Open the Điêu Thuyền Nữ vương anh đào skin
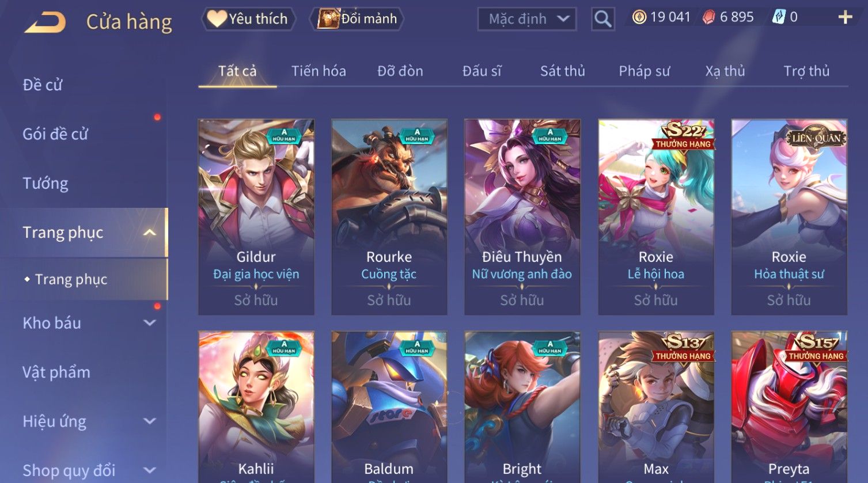 click(x=522, y=217)
